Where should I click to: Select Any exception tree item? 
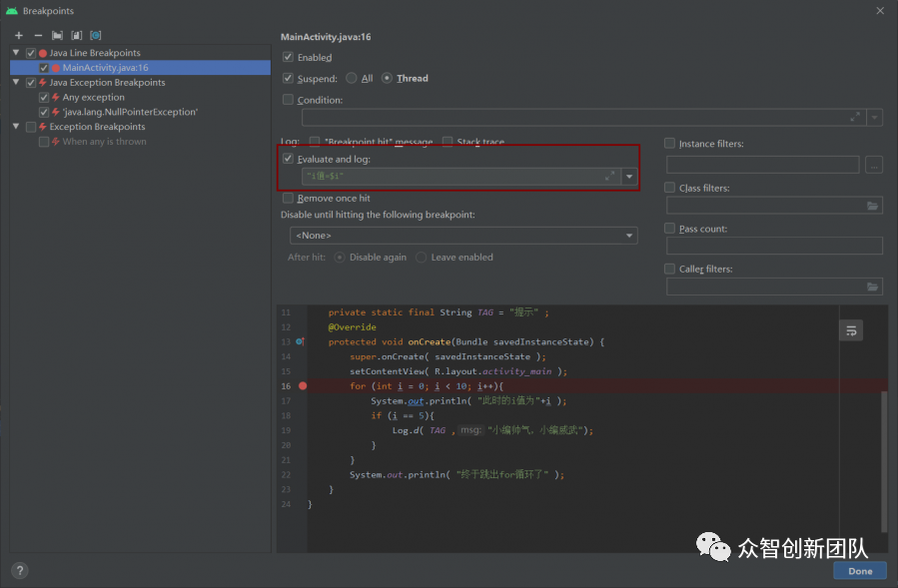(x=93, y=97)
